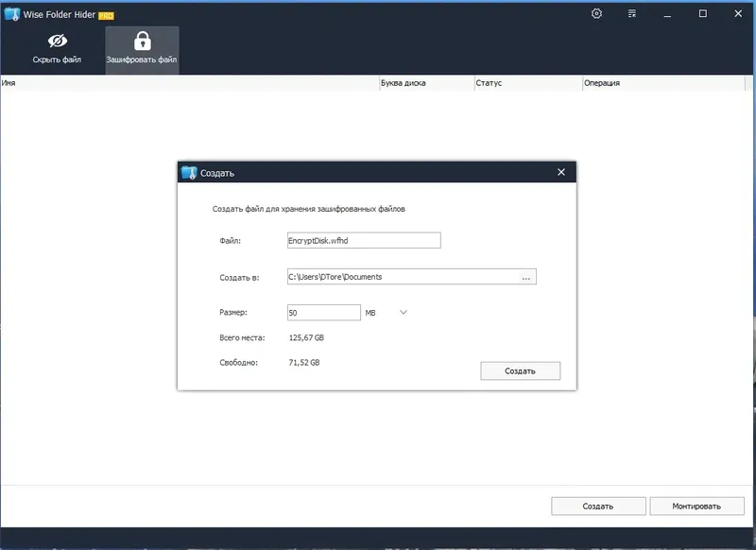Click the bottom Создать button in main window
756x550 pixels.
pos(598,507)
